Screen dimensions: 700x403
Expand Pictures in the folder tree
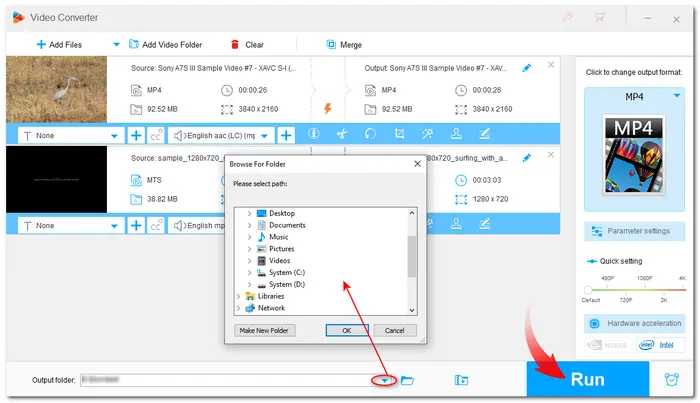(x=250, y=249)
